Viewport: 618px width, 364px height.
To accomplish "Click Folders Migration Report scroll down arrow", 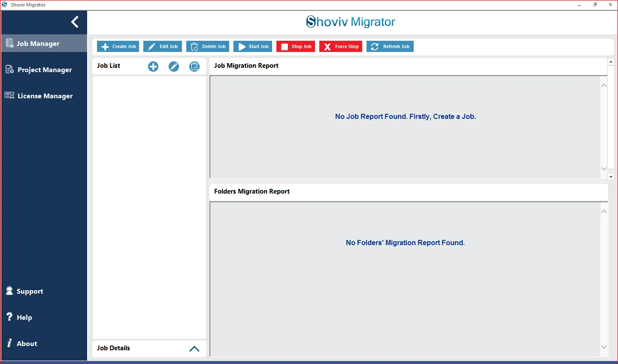I will coord(604,347).
